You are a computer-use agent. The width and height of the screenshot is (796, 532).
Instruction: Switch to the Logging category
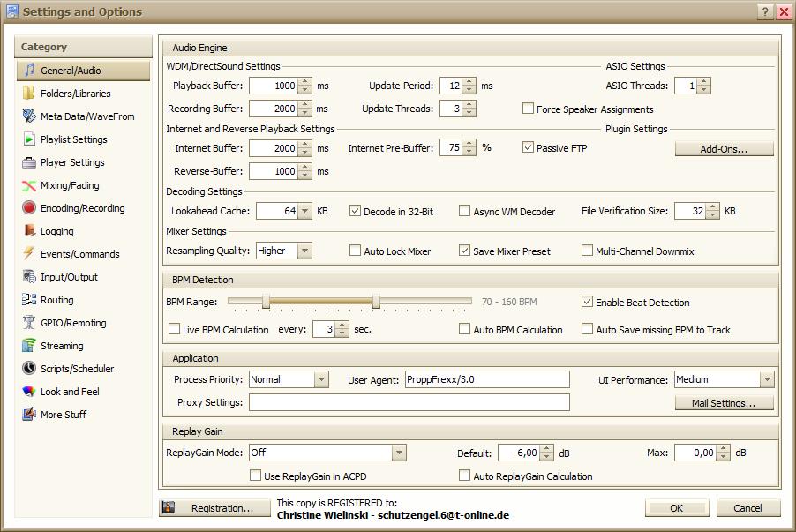[x=56, y=231]
